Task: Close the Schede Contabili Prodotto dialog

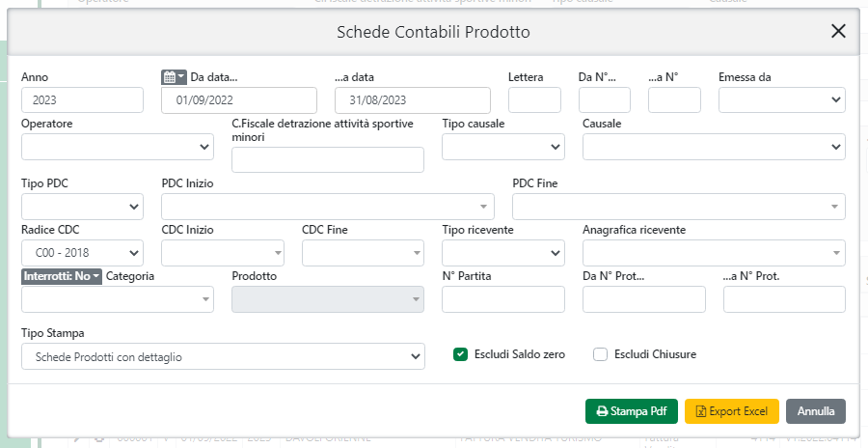Action: (838, 31)
